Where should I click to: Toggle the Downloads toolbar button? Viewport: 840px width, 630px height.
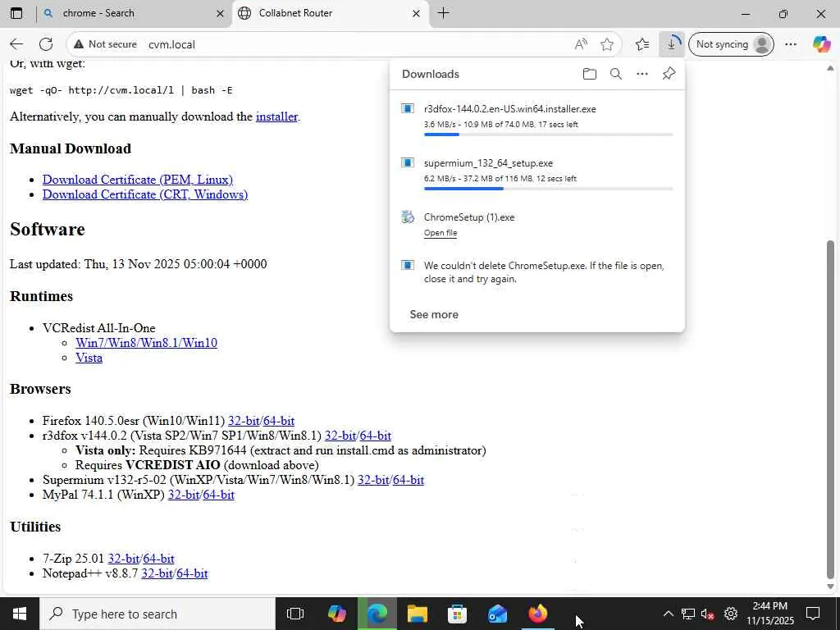click(672, 44)
